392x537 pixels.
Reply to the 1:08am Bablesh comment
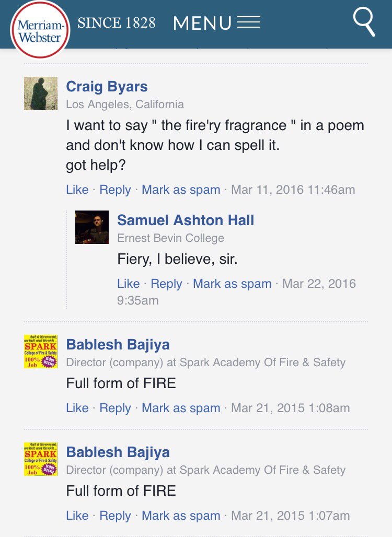point(115,408)
